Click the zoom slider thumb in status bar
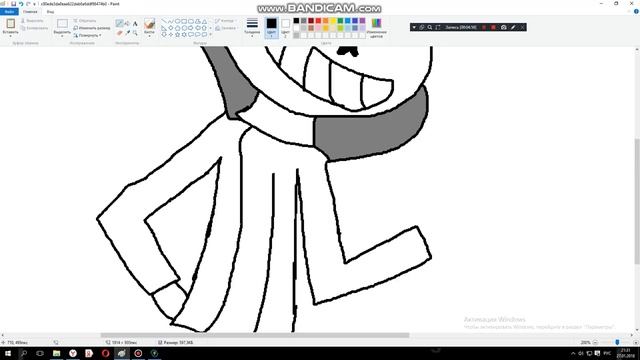Screen dimensions: 640x360 coord(617,342)
